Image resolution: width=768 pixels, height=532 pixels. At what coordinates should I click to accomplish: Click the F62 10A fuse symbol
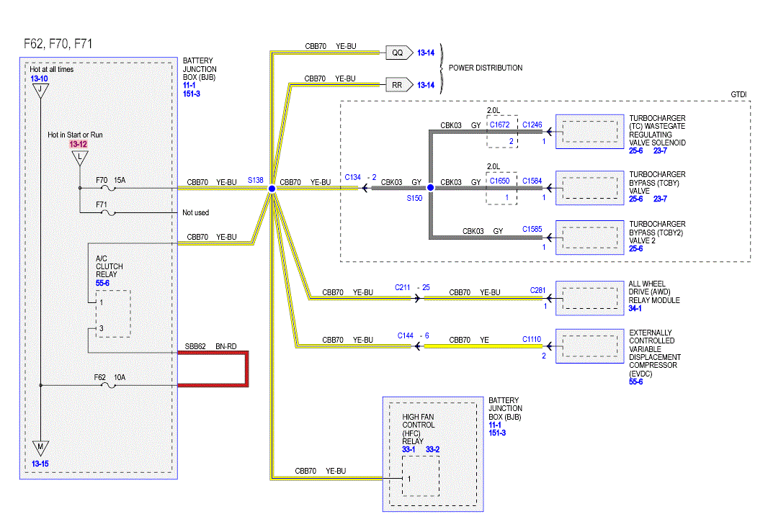108,386
